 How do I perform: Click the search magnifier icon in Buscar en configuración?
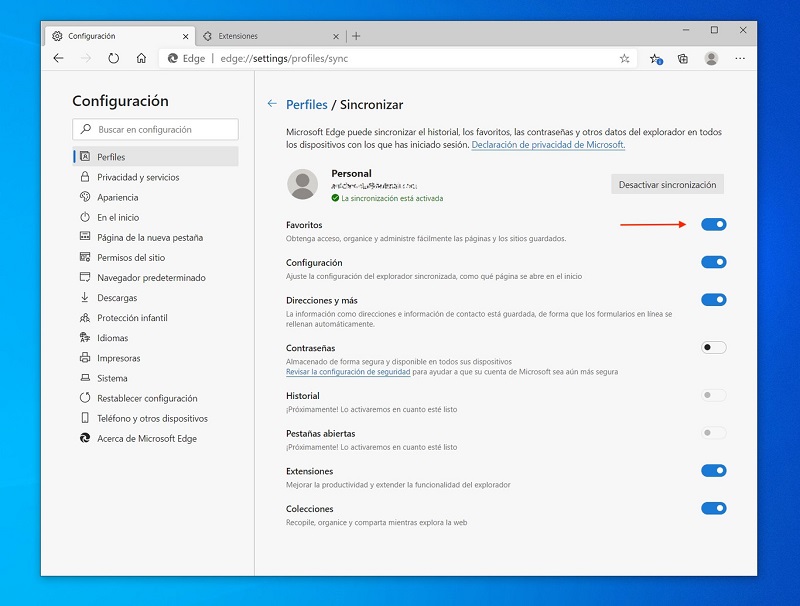[86, 129]
